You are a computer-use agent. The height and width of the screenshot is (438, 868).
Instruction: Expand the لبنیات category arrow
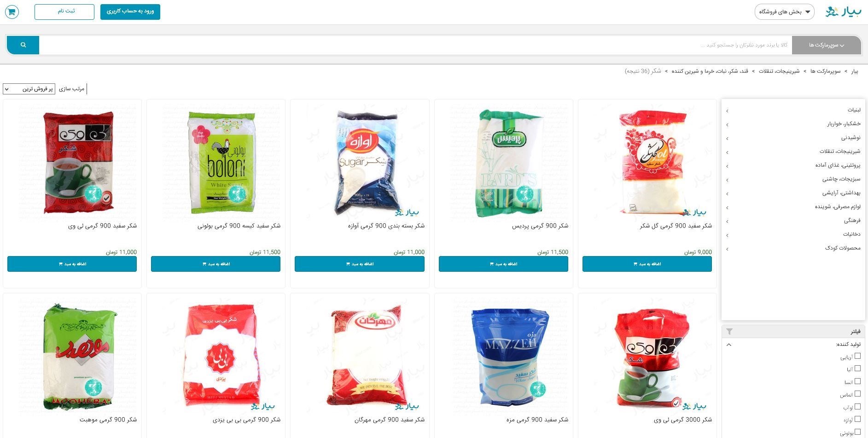pos(727,111)
